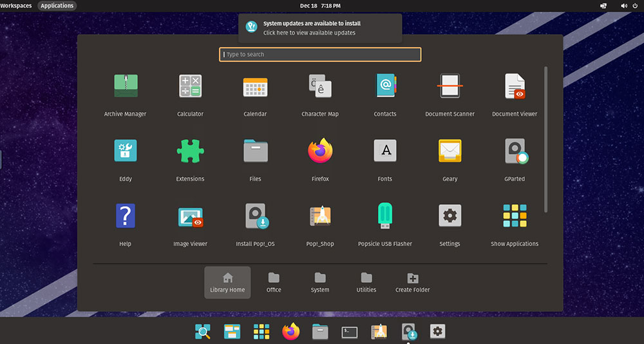Viewport: 644px width, 344px height.
Task: Open GParted partition editor
Action: click(x=515, y=151)
